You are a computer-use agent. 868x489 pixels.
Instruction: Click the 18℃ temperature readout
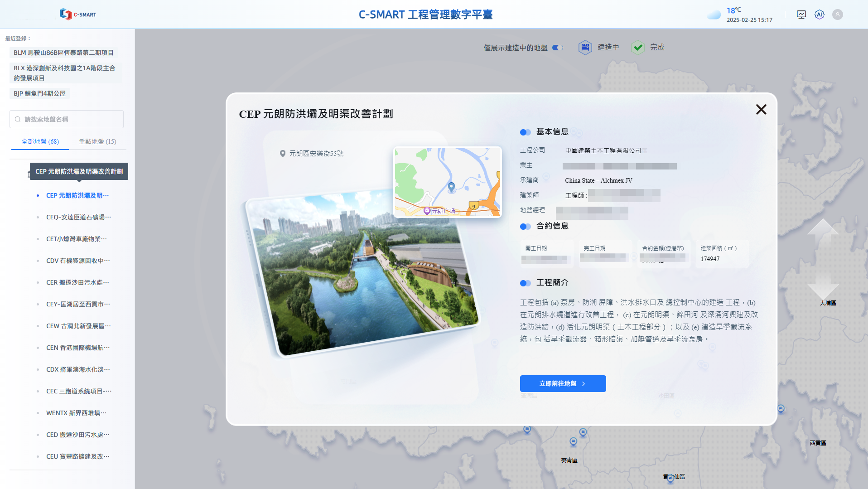733,10
